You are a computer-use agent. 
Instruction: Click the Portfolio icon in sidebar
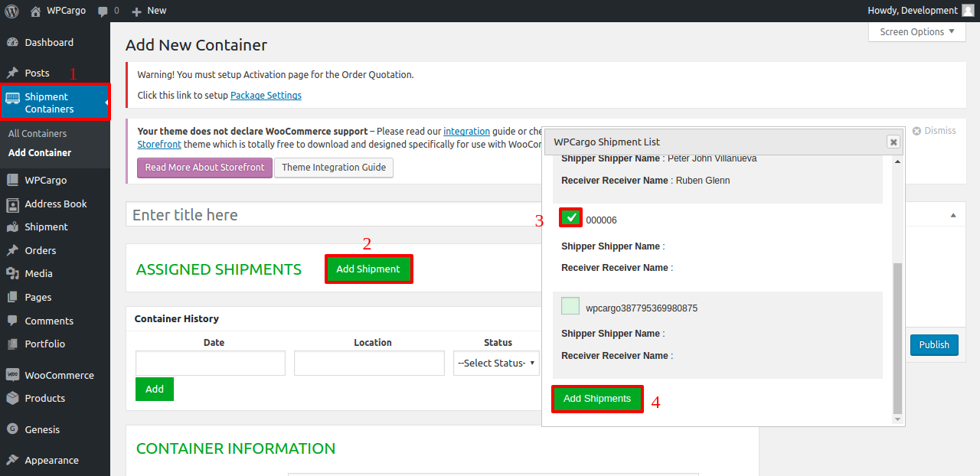pos(12,344)
